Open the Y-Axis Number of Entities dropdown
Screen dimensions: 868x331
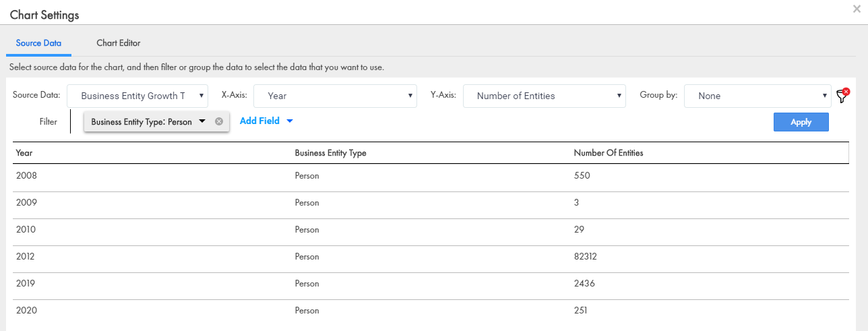pyautogui.click(x=545, y=96)
